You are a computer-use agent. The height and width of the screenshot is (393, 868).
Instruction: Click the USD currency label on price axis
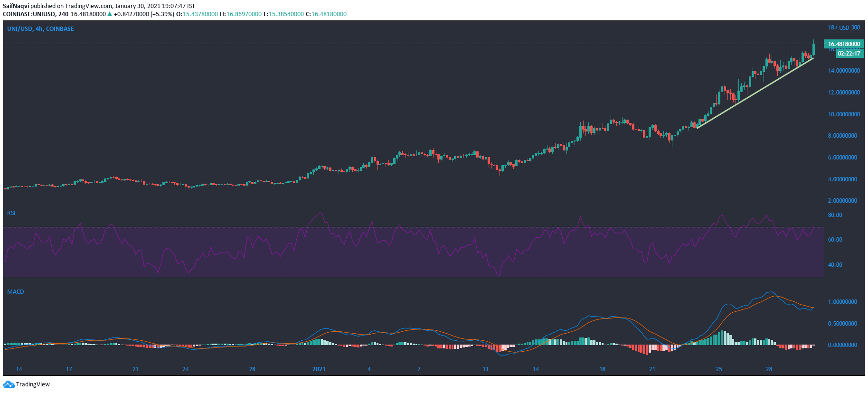point(844,28)
